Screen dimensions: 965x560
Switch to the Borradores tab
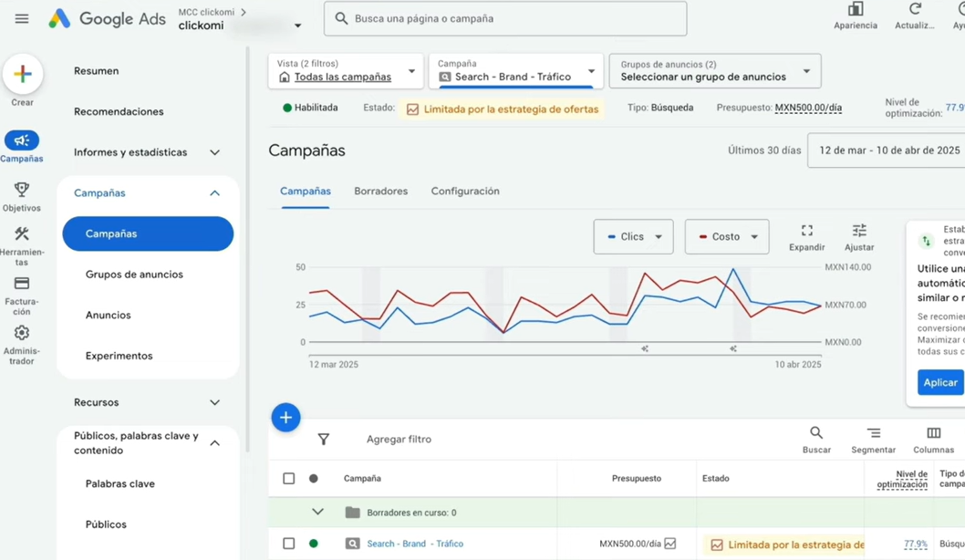coord(381,192)
